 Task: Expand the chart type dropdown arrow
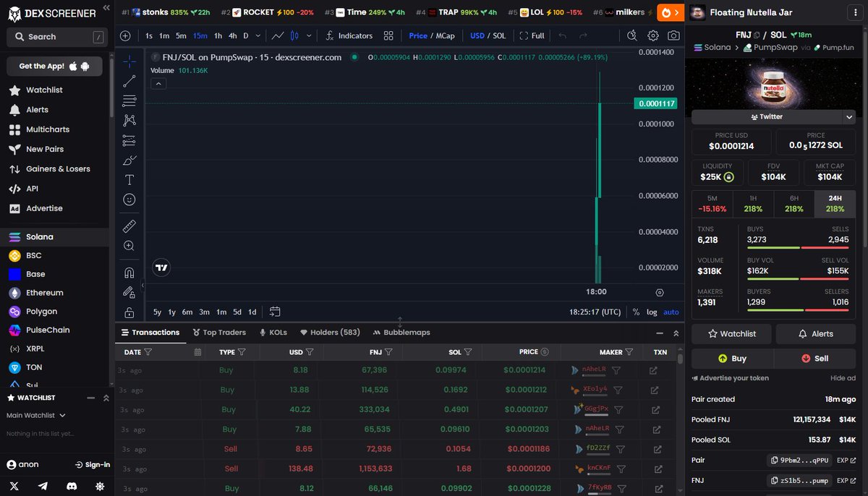(x=310, y=35)
